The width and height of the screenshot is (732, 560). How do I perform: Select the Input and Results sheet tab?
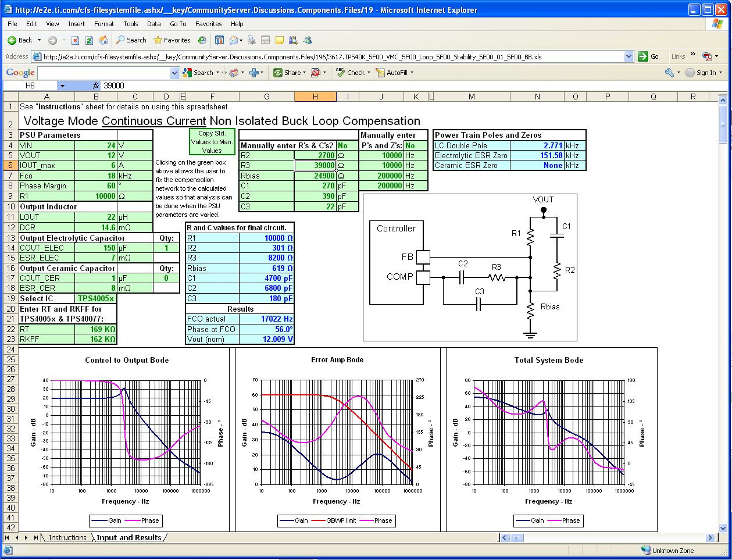128,538
